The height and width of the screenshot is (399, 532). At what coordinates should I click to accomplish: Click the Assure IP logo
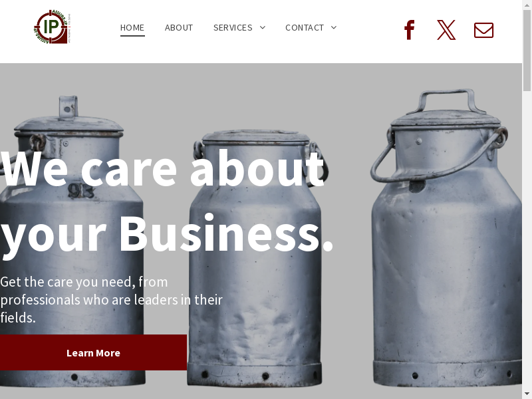53,27
